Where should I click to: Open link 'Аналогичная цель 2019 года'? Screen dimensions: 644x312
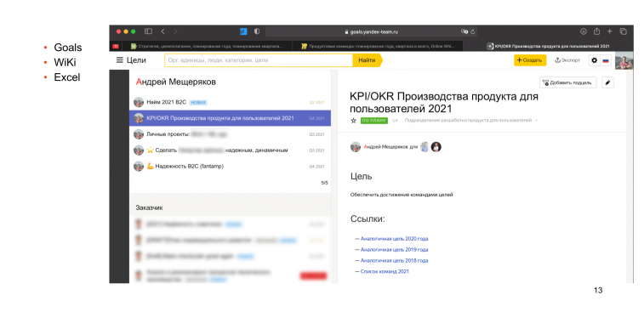tap(394, 250)
